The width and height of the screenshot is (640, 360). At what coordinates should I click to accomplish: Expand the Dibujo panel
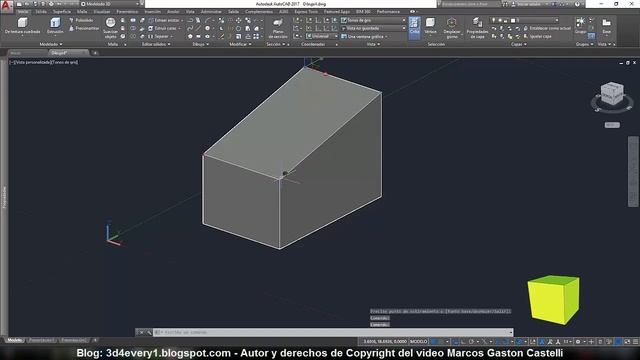(x=200, y=44)
